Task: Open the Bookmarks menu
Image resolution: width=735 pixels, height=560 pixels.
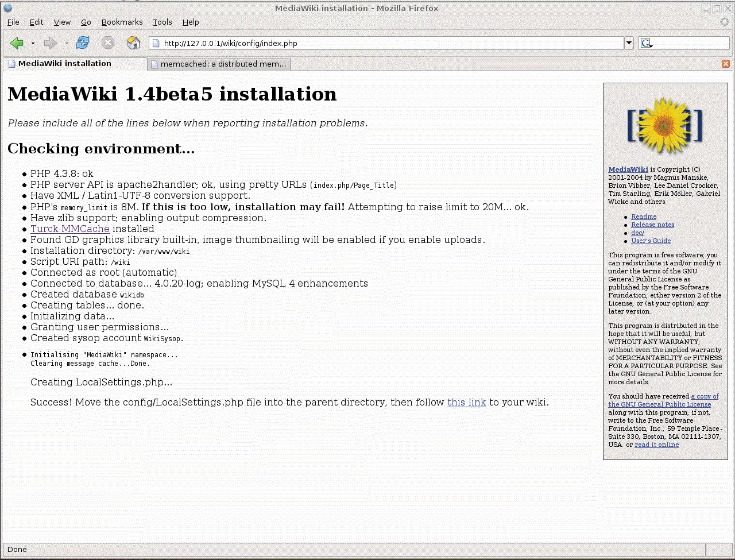Action: 122,22
